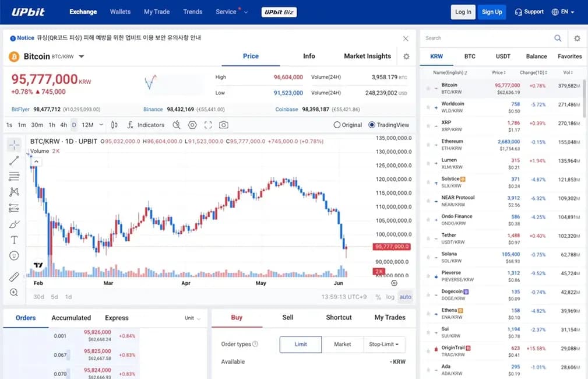Expand the Bitcoin market pair dropdown
The width and height of the screenshot is (588, 379).
point(82,57)
